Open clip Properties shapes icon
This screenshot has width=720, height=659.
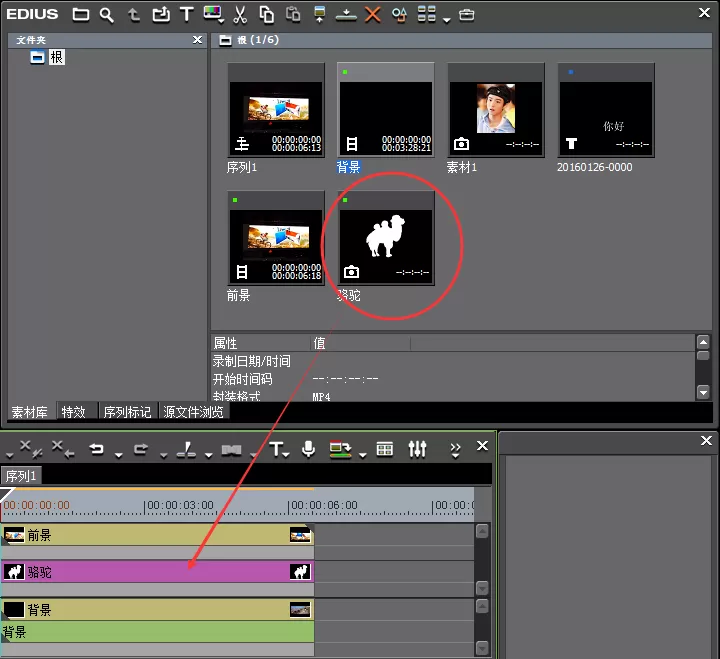click(x=399, y=15)
